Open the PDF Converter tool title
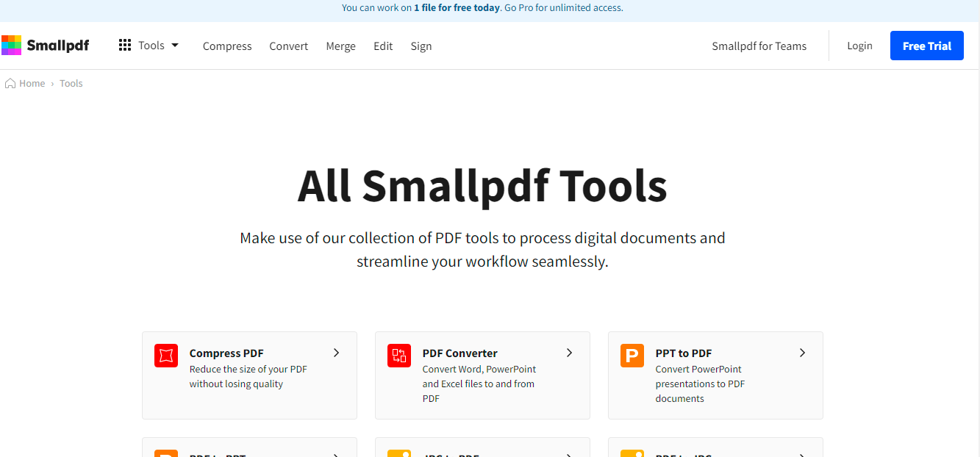The height and width of the screenshot is (457, 980). click(x=460, y=353)
